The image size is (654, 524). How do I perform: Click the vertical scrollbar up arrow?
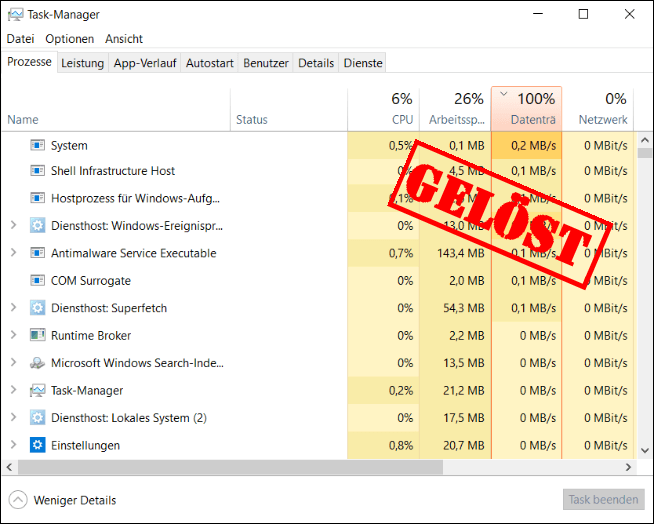pyautogui.click(x=645, y=140)
